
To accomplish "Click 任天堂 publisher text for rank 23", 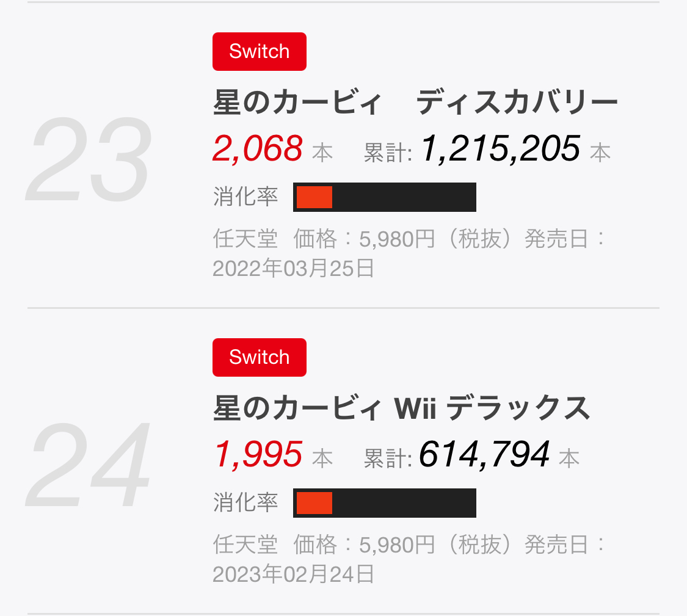I will 245,239.
